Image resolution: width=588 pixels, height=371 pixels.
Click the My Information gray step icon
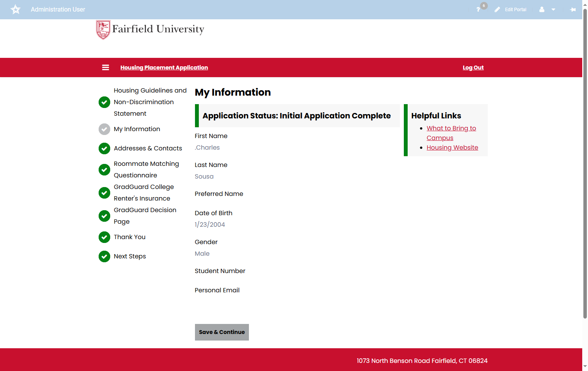click(x=104, y=129)
